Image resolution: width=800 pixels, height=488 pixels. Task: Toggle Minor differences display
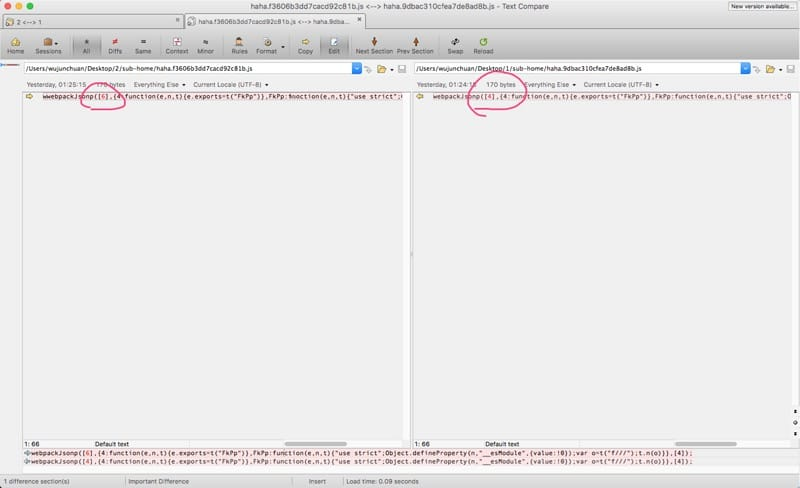205,45
